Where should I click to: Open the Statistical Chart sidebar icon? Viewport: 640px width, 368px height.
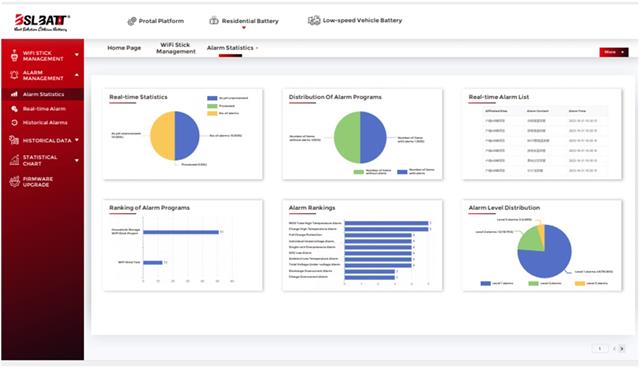point(14,160)
